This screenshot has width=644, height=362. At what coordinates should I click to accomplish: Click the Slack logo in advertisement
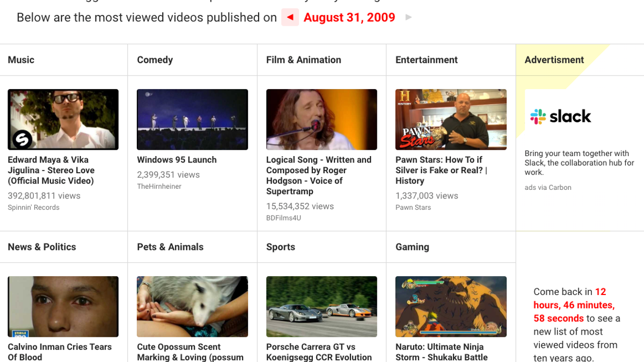560,116
